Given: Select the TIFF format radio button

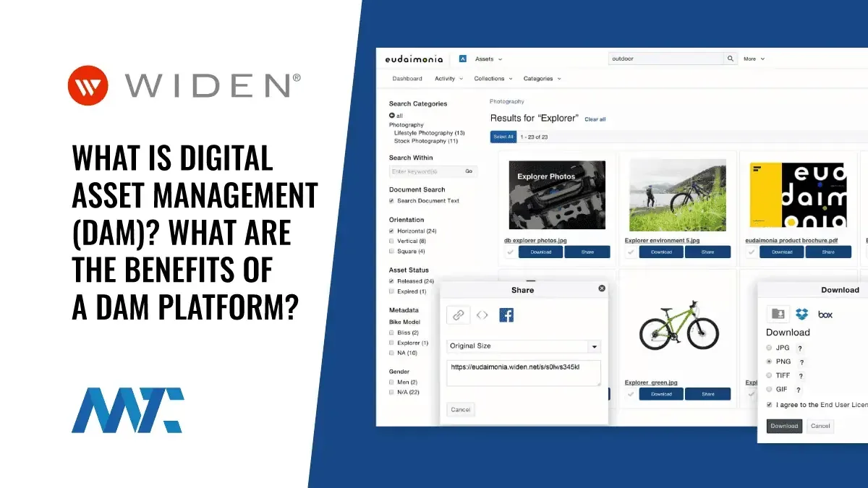Looking at the screenshot, I should 770,375.
